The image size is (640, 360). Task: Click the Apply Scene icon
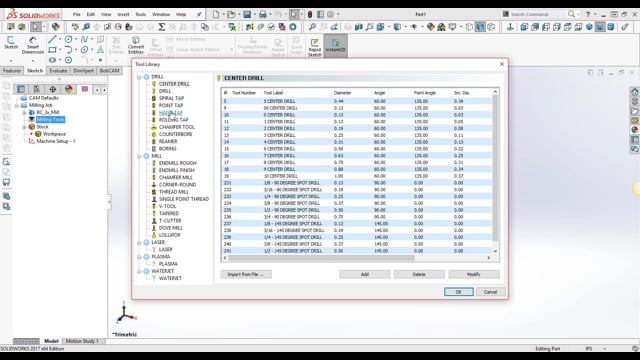(x=441, y=27)
